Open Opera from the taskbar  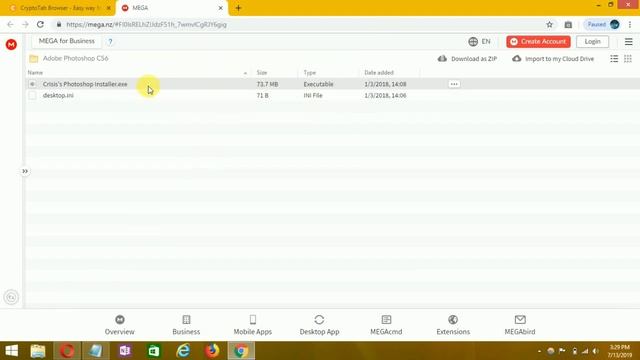pos(67,351)
